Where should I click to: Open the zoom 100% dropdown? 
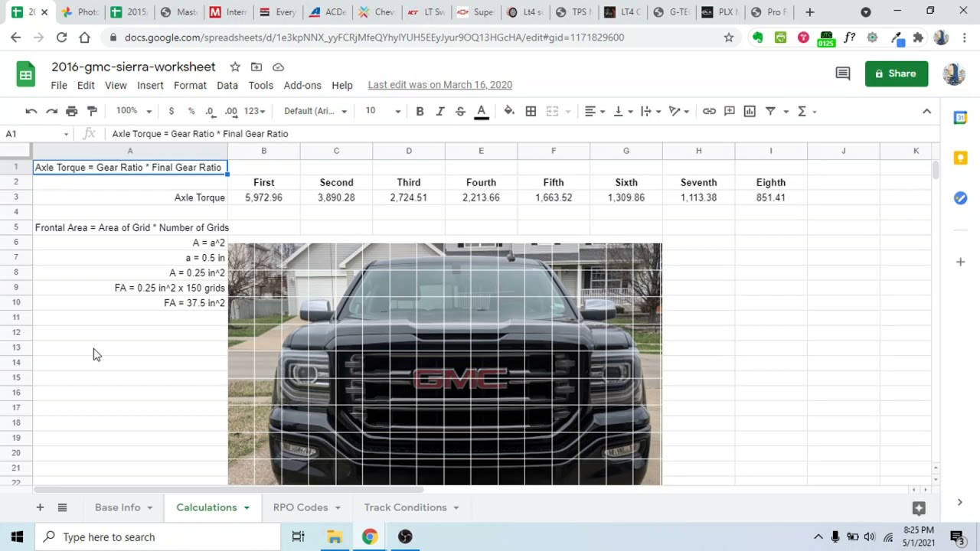point(134,111)
